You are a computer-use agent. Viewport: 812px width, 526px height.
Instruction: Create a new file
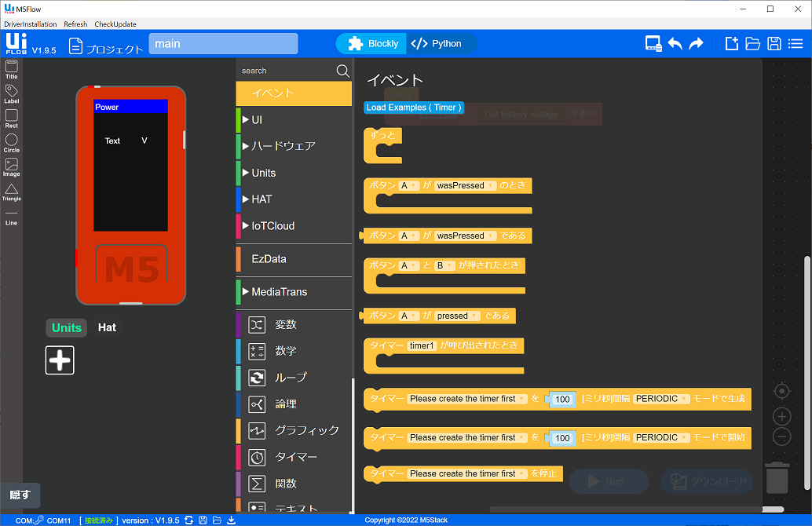(731, 44)
